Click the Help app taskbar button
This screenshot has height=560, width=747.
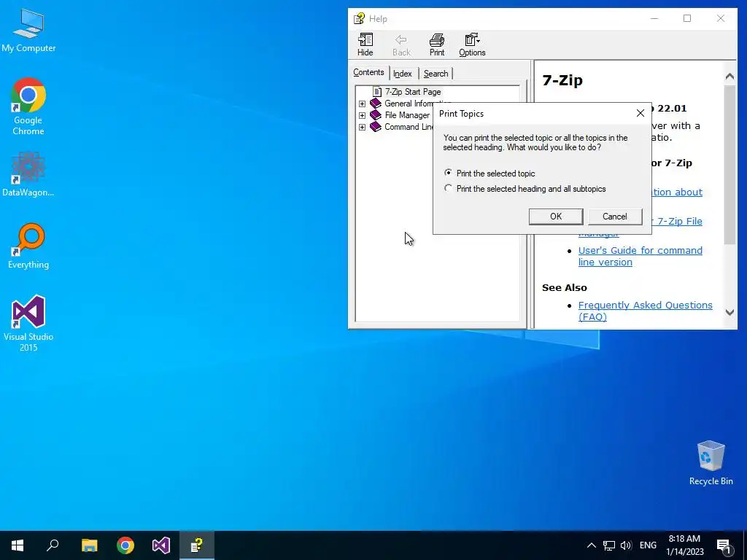tap(197, 545)
